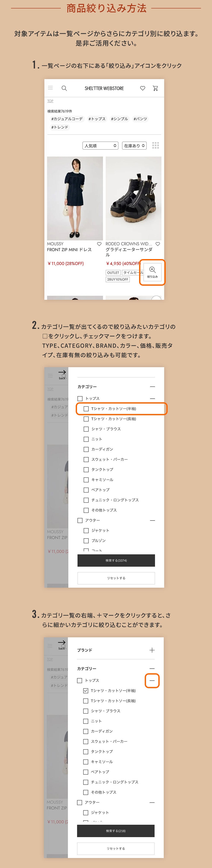Click the 絞り込み filter icon button
This screenshot has height=868, width=212.
pyautogui.click(x=152, y=272)
